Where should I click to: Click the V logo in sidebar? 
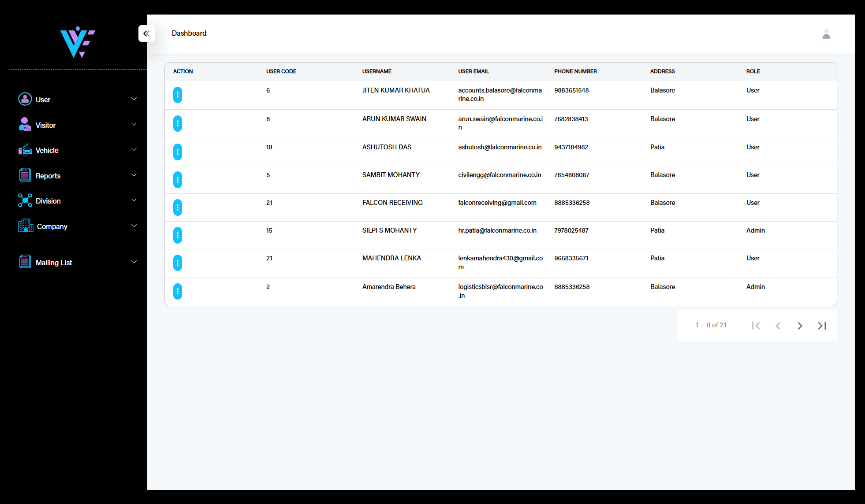[x=78, y=42]
